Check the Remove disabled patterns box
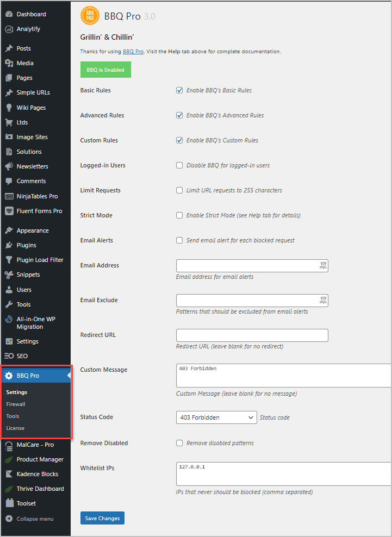 (x=179, y=443)
